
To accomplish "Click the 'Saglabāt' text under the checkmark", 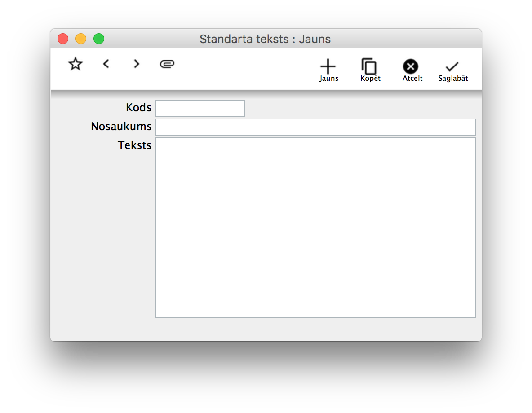I will [x=453, y=79].
